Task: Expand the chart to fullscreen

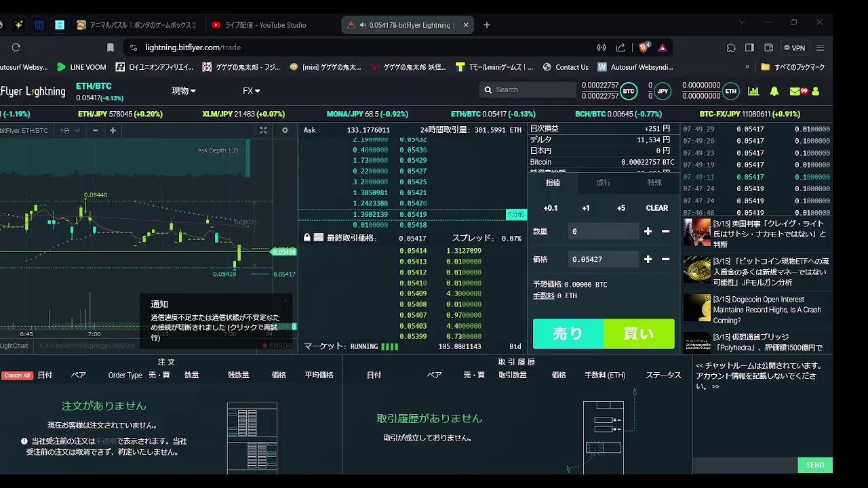Action: pos(263,130)
